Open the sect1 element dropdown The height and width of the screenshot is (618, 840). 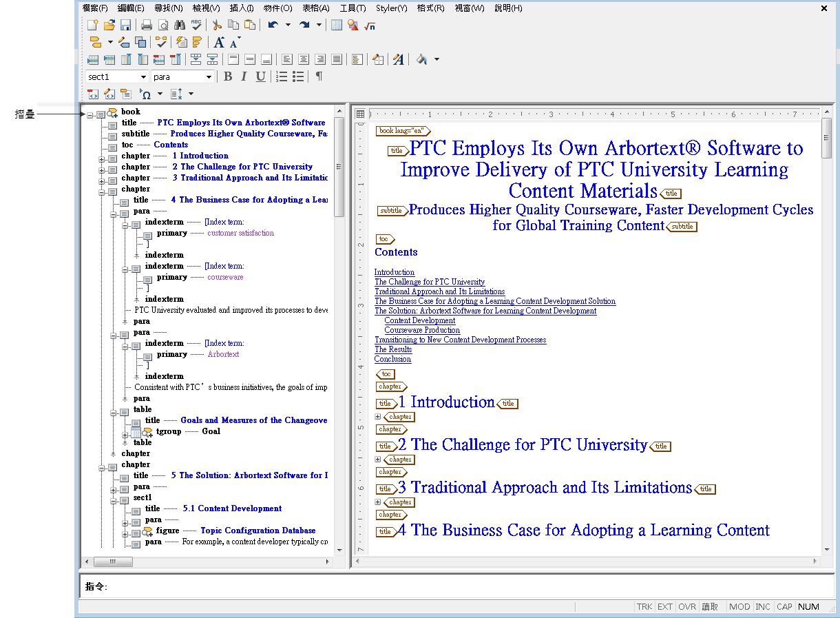pyautogui.click(x=143, y=77)
